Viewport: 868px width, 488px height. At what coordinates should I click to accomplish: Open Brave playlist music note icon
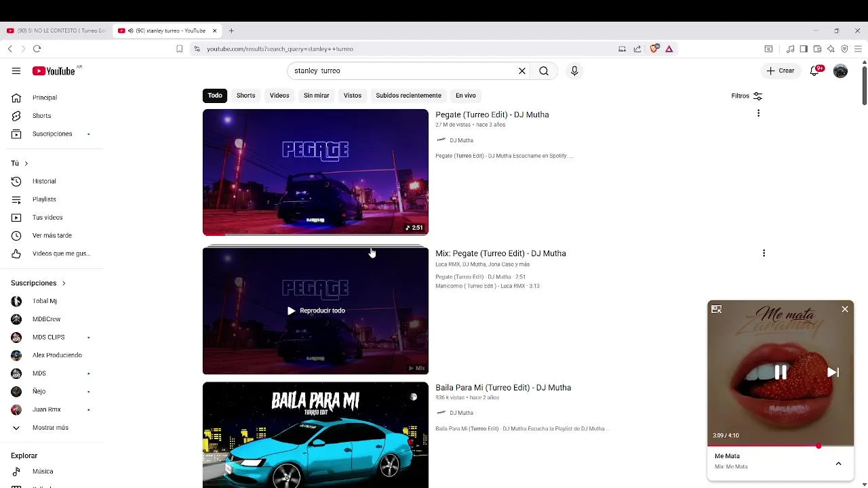tap(790, 49)
